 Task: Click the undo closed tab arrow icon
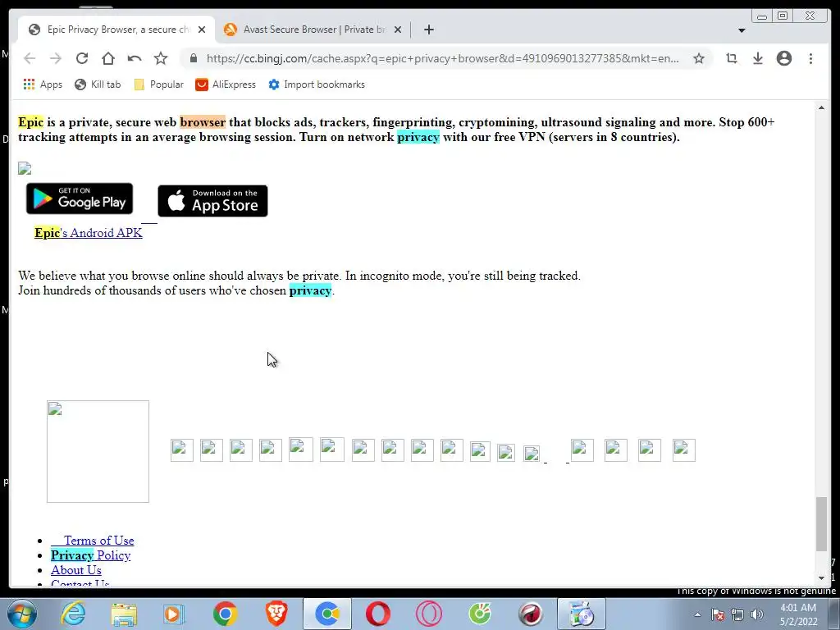135,58
